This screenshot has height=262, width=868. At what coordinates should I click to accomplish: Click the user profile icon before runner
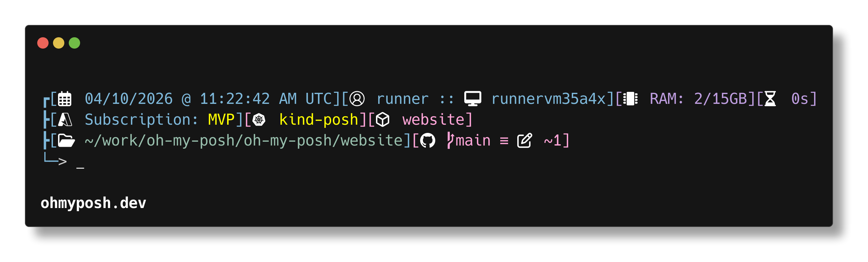point(357,99)
